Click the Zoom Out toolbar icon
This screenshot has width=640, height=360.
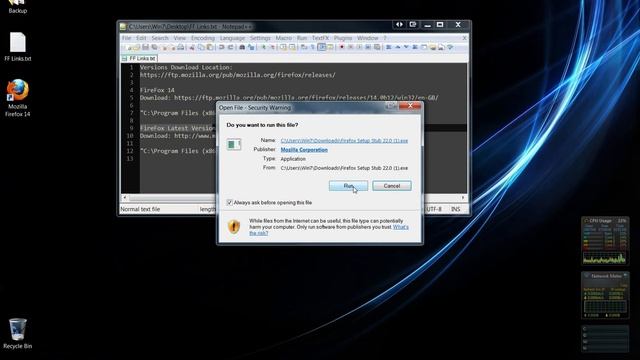(273, 47)
